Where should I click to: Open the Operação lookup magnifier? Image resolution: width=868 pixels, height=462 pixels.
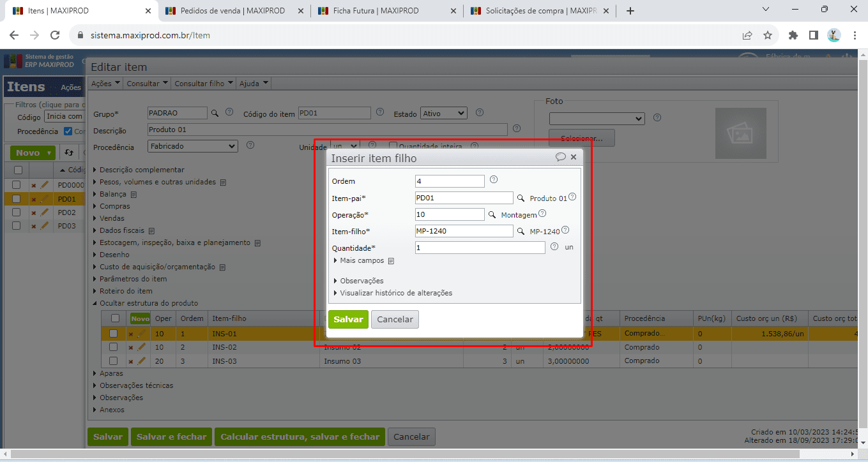click(x=492, y=215)
